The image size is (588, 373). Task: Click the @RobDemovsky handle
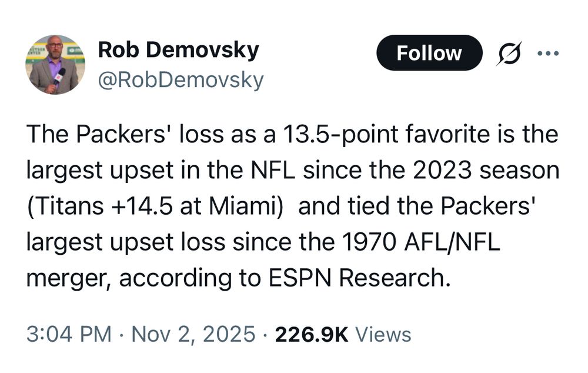[x=181, y=79]
